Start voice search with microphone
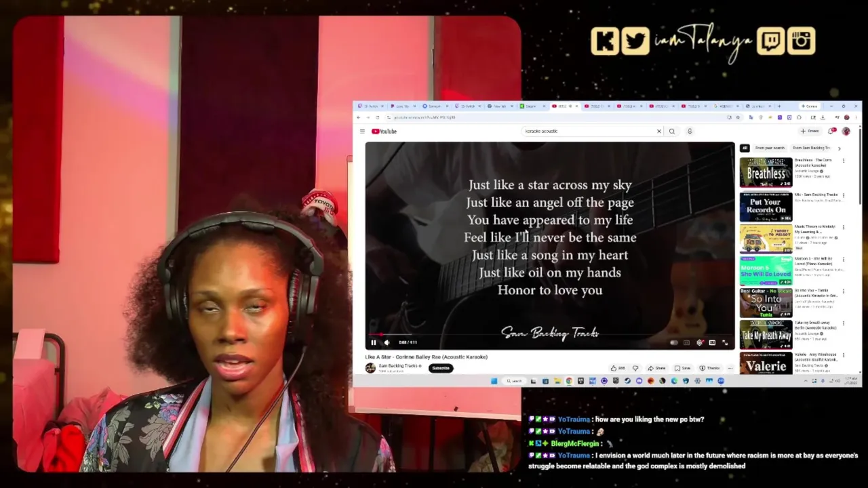The height and width of the screenshot is (488, 868). 690,131
